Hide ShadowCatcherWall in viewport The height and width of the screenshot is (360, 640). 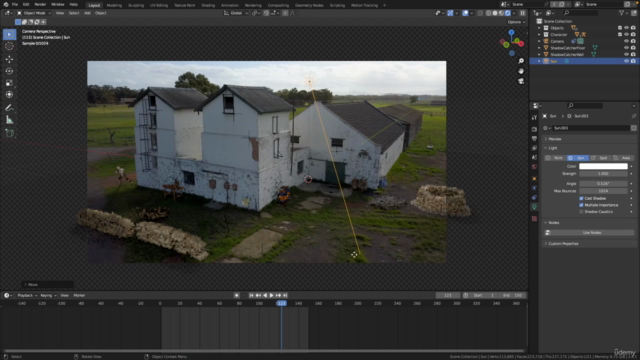click(627, 54)
